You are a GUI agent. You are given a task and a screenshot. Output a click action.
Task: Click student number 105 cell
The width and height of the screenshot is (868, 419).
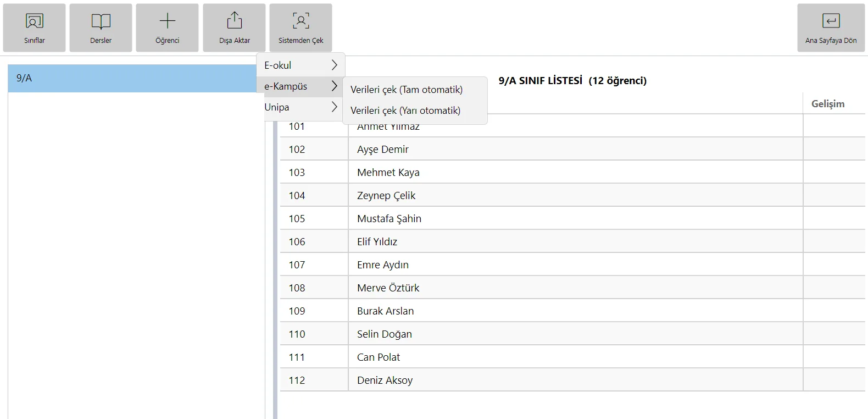[x=314, y=218]
